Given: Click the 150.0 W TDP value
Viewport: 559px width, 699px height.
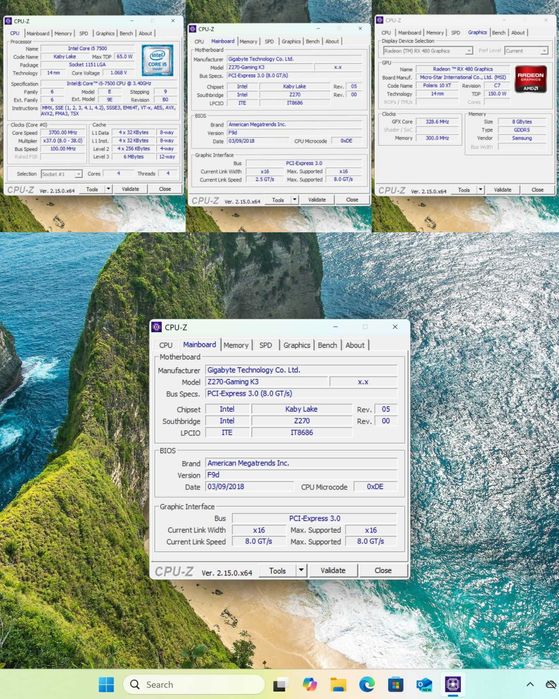Looking at the screenshot, I should [496, 94].
